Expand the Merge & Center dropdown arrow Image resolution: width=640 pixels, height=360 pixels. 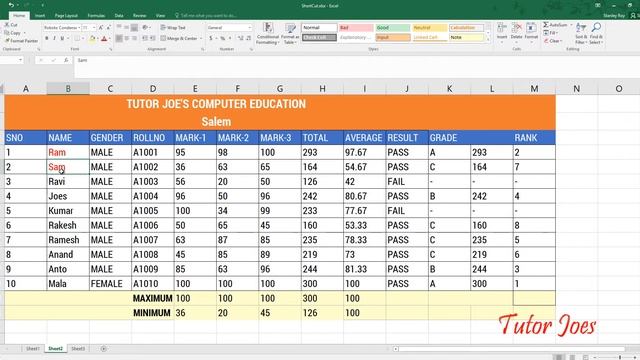point(201,38)
